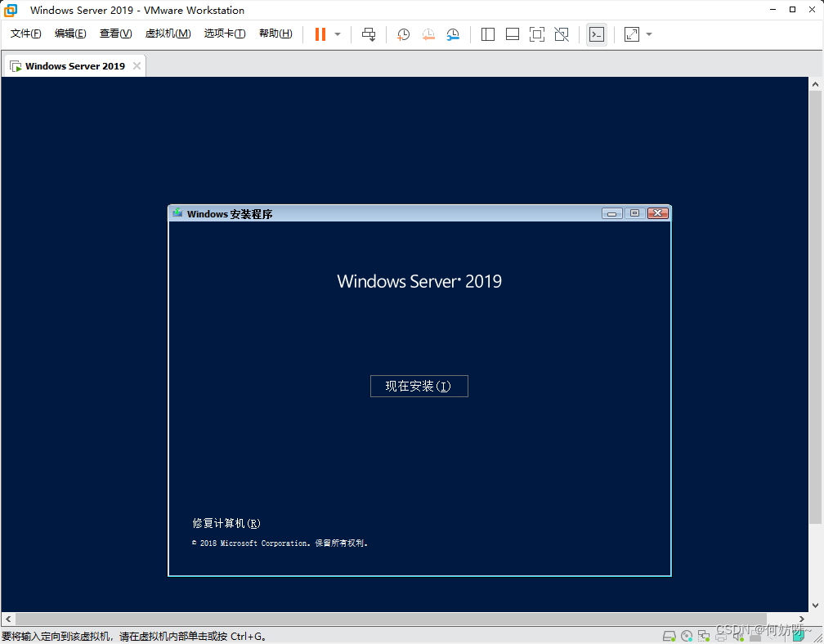Open the 查看(V) menu
The image size is (824, 644).
(x=115, y=34)
